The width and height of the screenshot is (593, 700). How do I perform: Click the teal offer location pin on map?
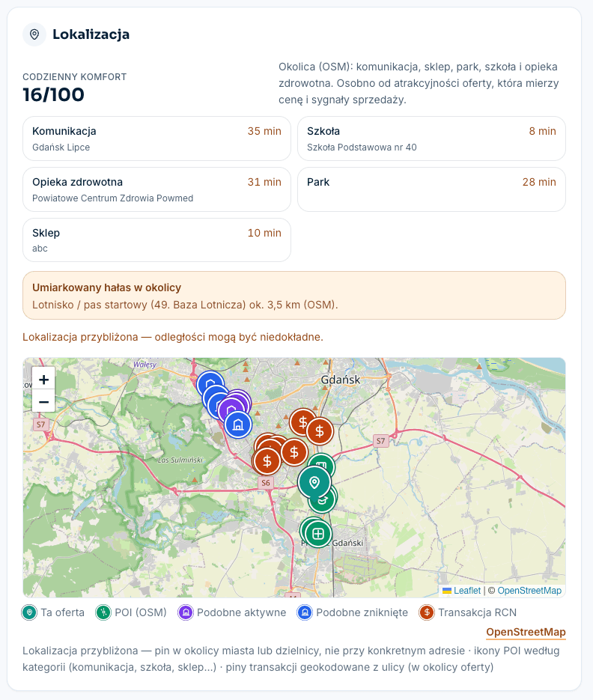314,482
